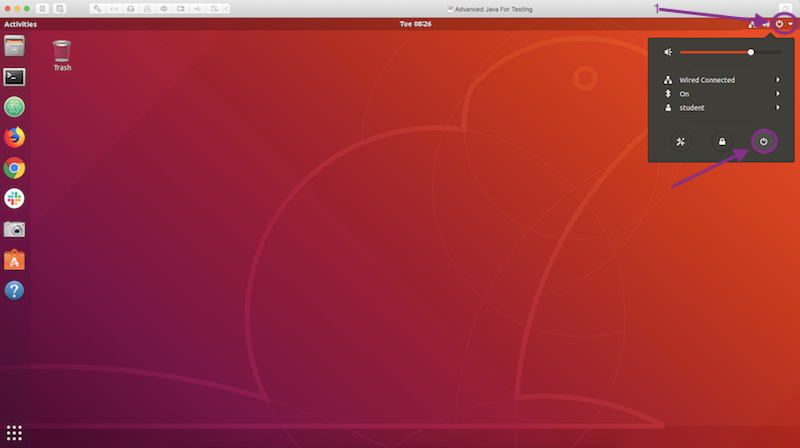The width and height of the screenshot is (800, 448).
Task: Click the full screen button at titlebar right
Action: pyautogui.click(x=785, y=9)
